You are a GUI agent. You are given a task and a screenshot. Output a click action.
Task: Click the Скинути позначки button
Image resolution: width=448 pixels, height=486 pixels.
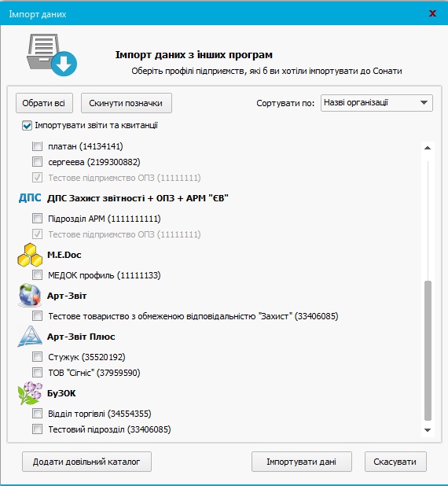126,103
